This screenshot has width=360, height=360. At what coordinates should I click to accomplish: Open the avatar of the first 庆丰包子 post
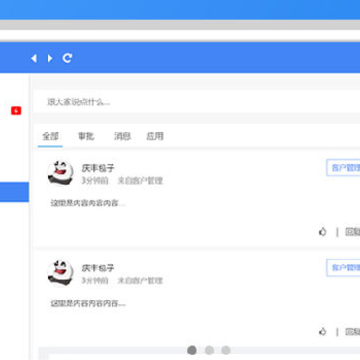tap(60, 173)
